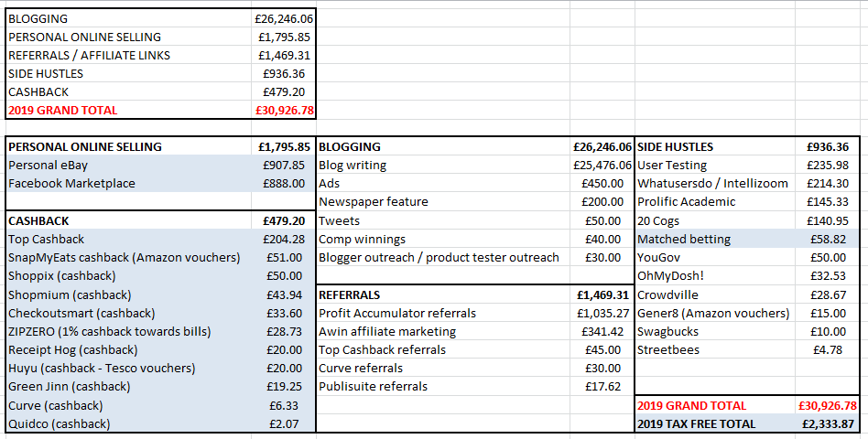Select the £17.62 Publisuite amount
Viewport: 868px width, 439px height.
(602, 386)
